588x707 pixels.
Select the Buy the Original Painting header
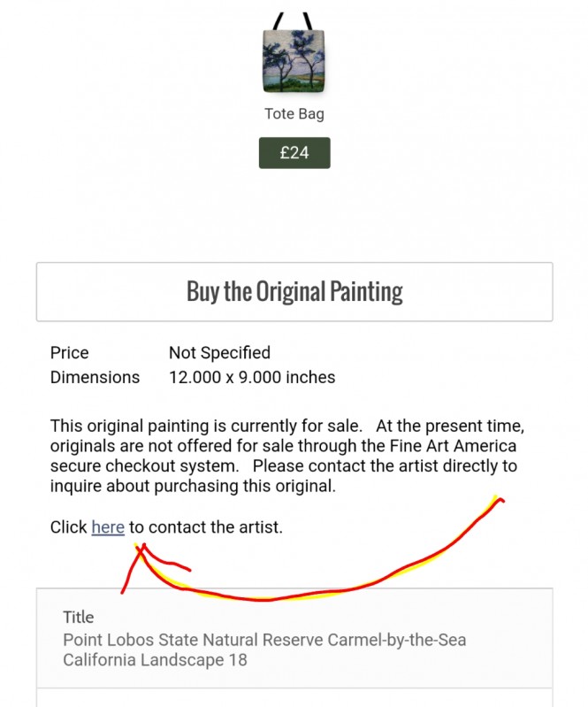pos(294,291)
